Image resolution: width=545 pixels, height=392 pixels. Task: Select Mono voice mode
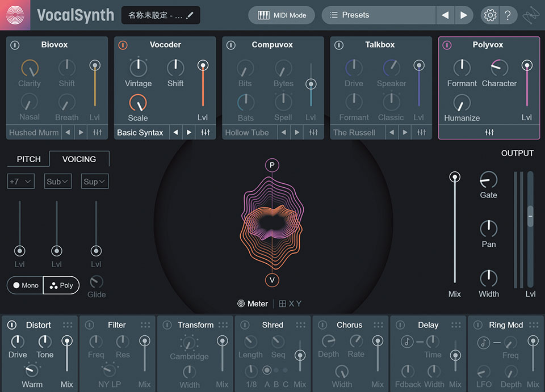26,285
